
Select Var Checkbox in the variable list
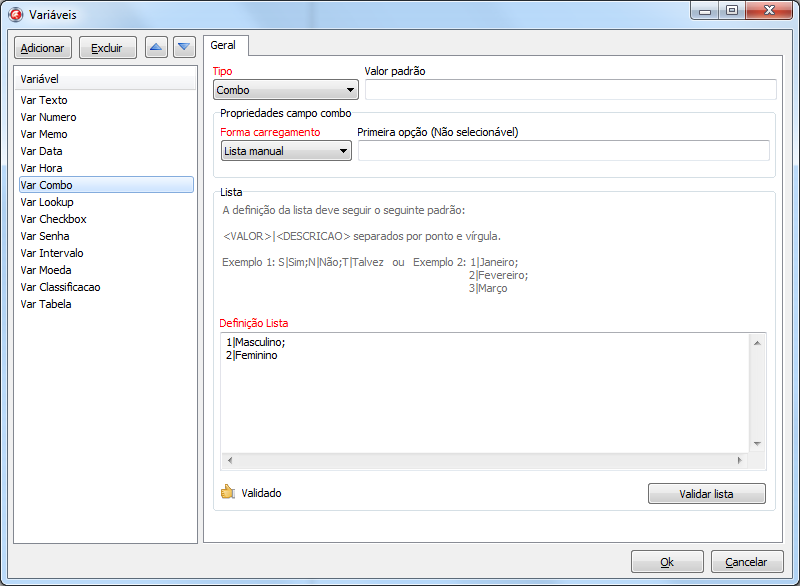53,219
